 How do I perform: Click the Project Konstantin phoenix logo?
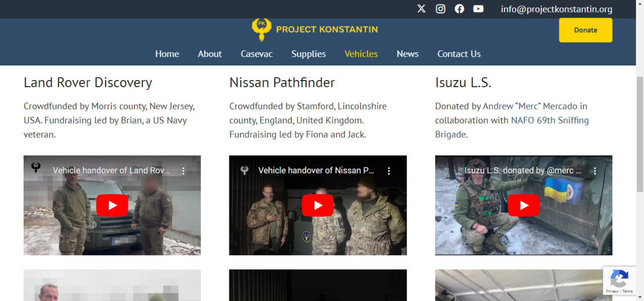[x=262, y=29]
